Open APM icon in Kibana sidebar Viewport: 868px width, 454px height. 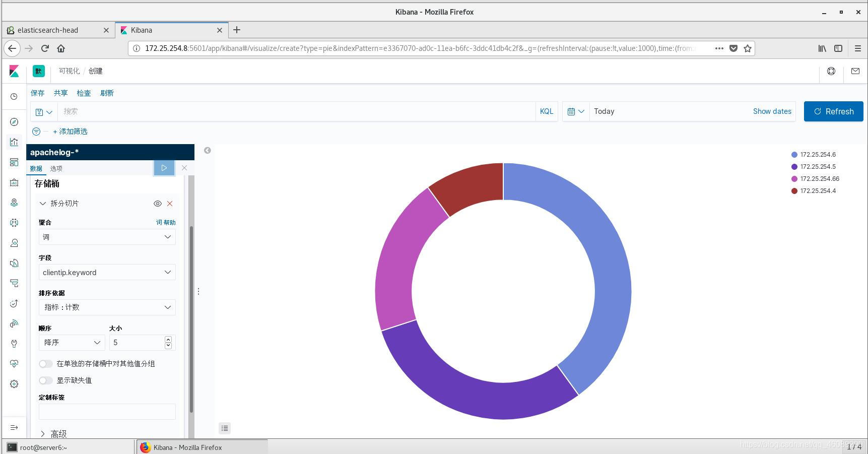coord(14,283)
